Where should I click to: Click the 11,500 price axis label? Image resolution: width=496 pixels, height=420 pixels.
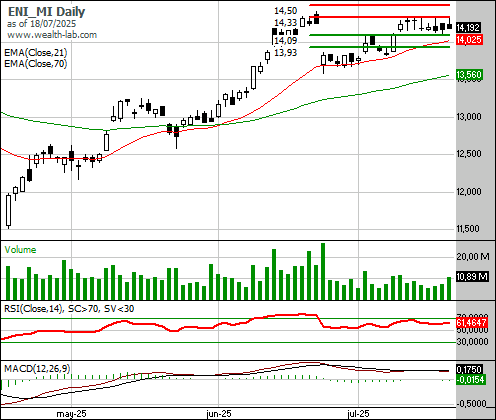tap(468, 229)
